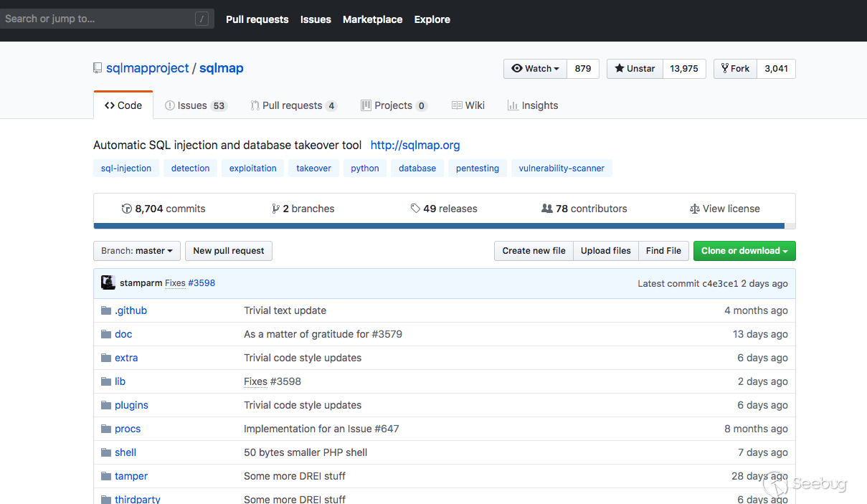Switch to the Code tab

coord(123,105)
